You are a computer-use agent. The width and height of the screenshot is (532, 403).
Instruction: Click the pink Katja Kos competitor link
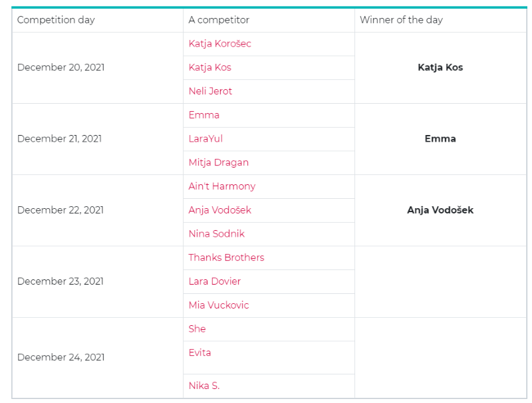point(209,67)
